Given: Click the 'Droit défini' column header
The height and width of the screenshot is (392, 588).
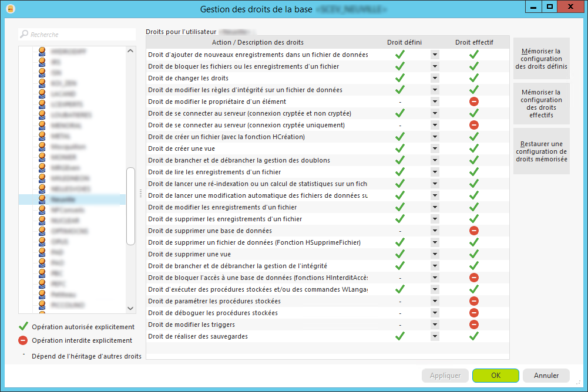Looking at the screenshot, I should click(x=404, y=42).
